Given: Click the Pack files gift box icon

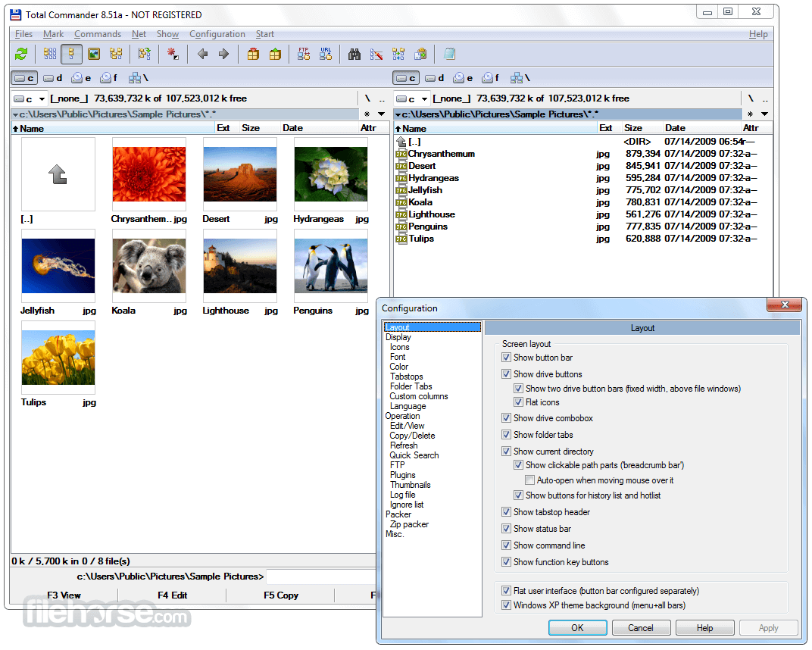Looking at the screenshot, I should coord(254,54).
